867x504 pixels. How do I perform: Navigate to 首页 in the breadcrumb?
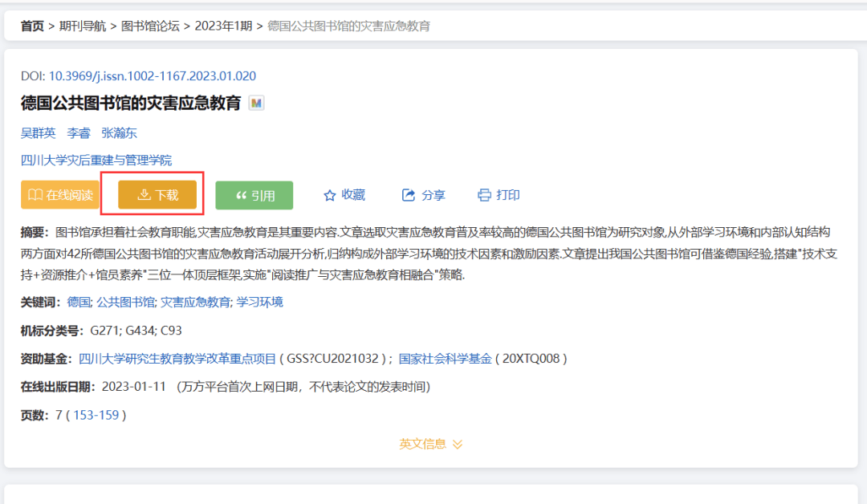31,26
